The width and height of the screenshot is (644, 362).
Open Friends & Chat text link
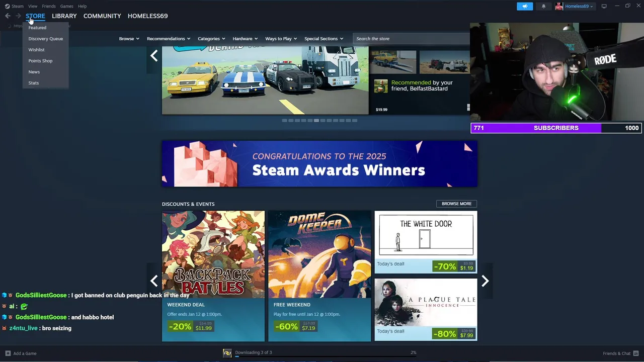[x=616, y=353]
